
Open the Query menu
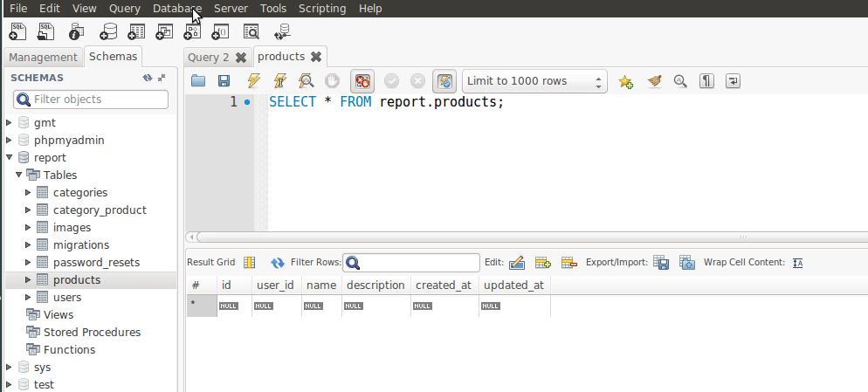pyautogui.click(x=125, y=9)
